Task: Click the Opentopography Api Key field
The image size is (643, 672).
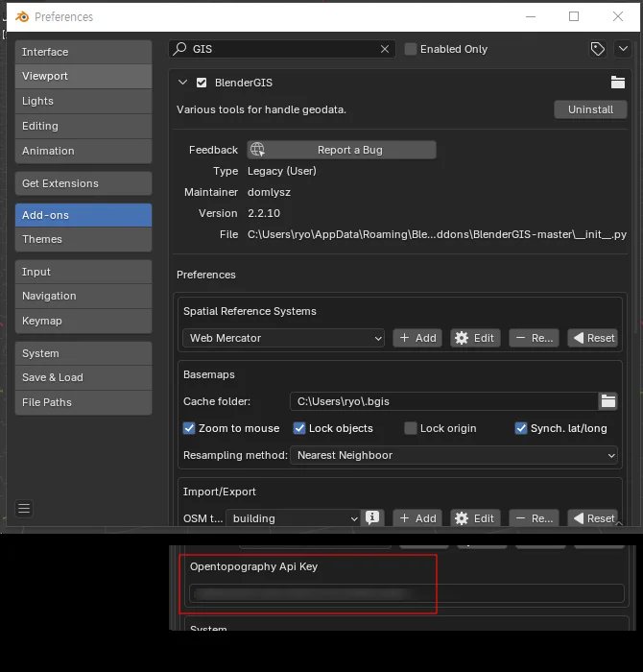Action: [x=407, y=593]
